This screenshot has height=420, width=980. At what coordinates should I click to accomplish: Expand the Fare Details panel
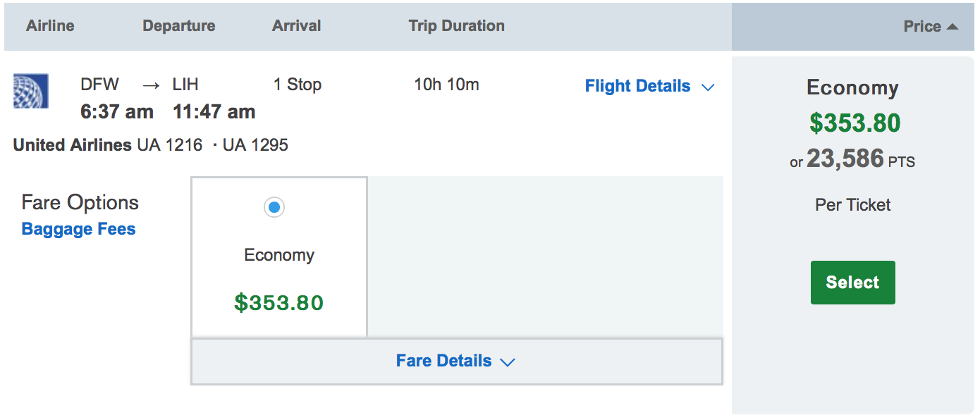click(455, 362)
